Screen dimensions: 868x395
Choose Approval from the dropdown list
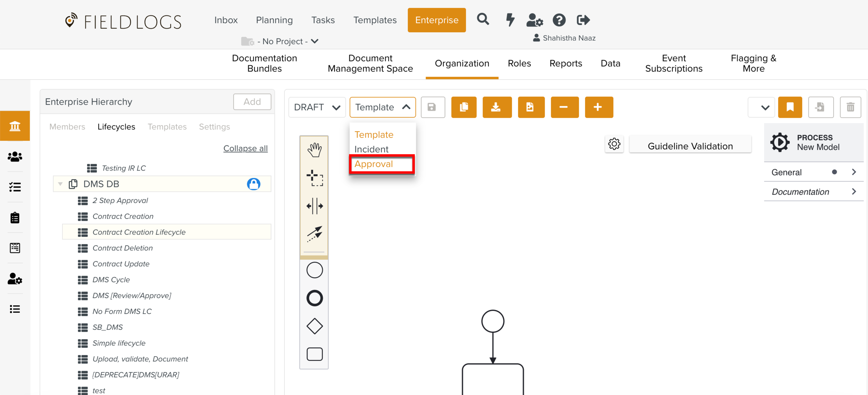374,164
